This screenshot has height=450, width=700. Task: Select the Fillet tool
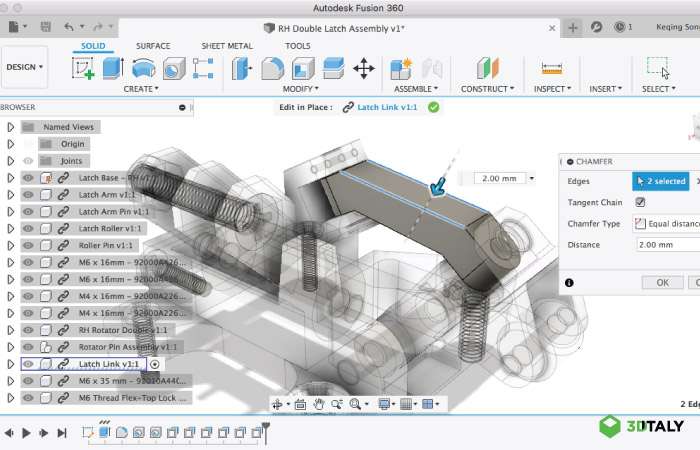[272, 69]
